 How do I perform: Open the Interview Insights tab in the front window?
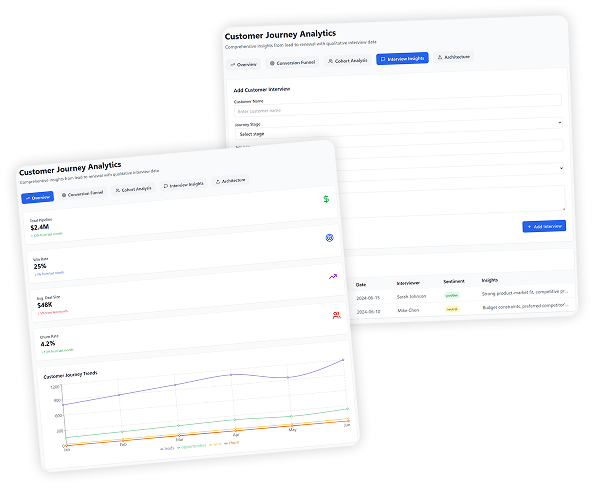184,185
